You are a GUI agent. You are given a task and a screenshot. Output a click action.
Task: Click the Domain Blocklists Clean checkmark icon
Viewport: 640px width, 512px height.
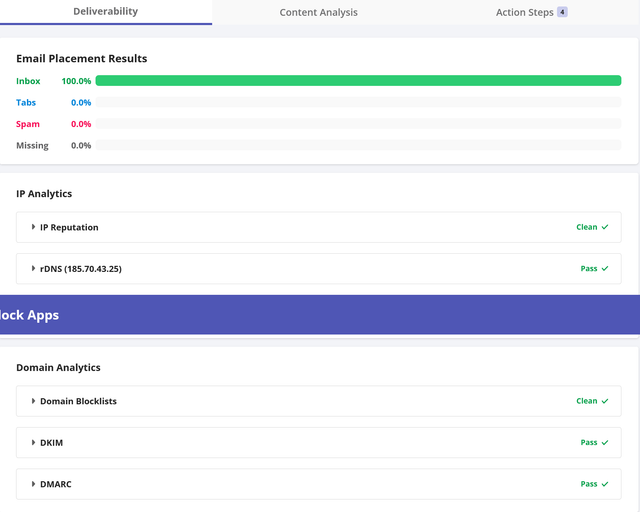point(605,401)
